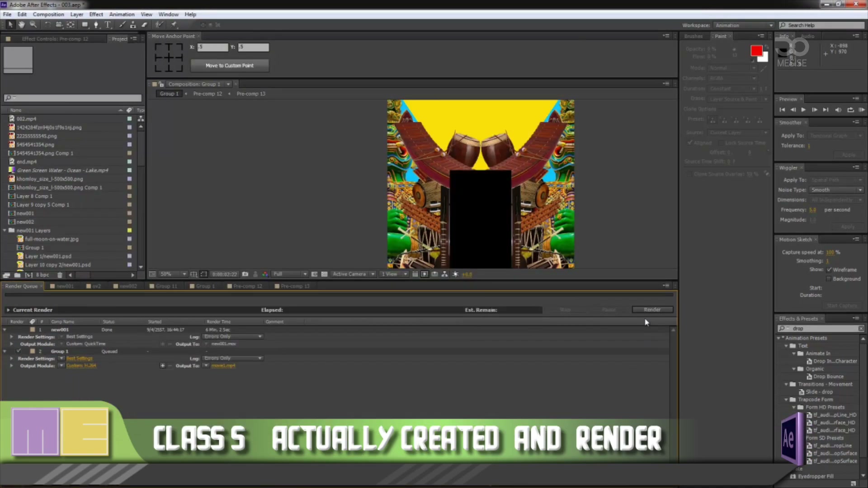The image size is (868, 488).
Task: Open magnification 50% dropdown
Action: (x=172, y=274)
